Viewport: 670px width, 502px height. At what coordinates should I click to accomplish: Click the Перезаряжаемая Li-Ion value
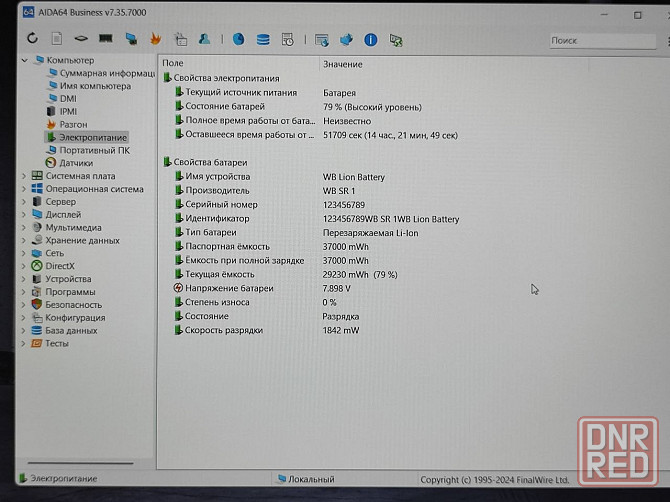point(370,233)
